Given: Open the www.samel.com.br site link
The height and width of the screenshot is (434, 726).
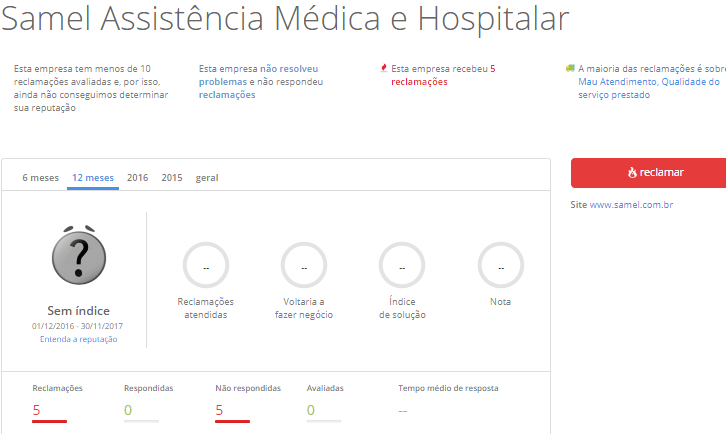Looking at the screenshot, I should click(631, 205).
